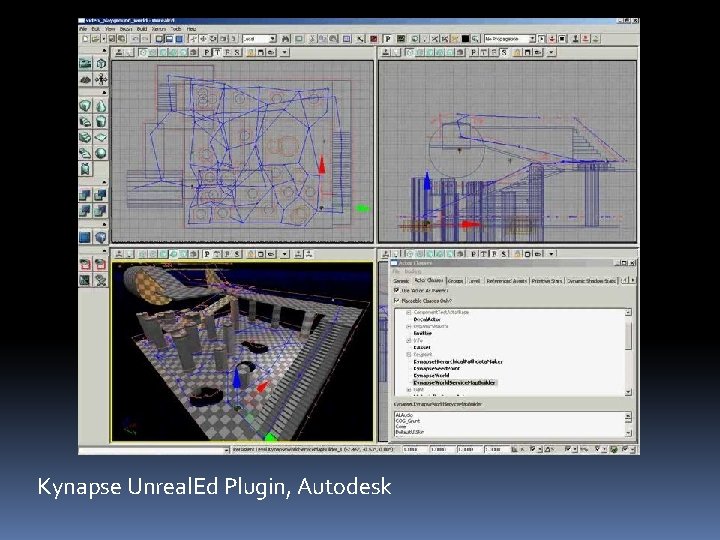Click the New map toolbar icon
The height and width of the screenshot is (540, 720).
pos(85,39)
